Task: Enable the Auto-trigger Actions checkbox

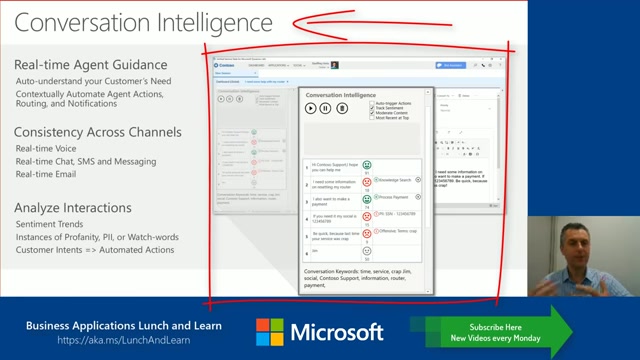Action: click(372, 103)
